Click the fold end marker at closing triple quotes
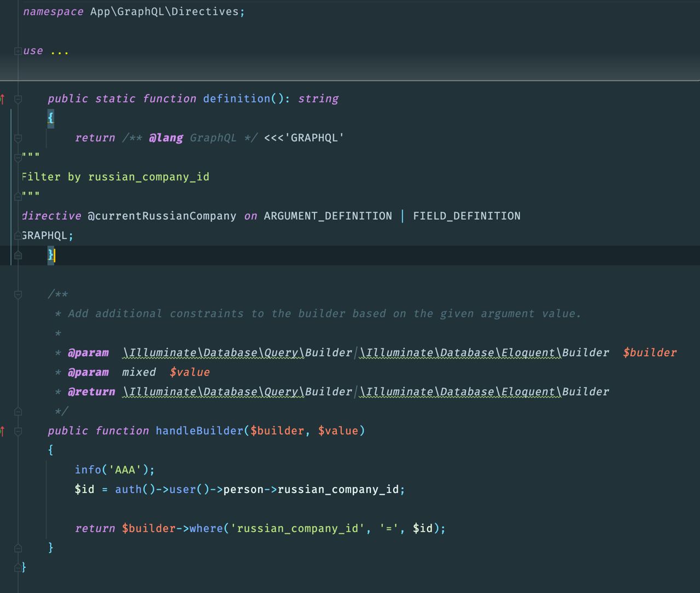The width and height of the screenshot is (700, 593). tap(18, 196)
